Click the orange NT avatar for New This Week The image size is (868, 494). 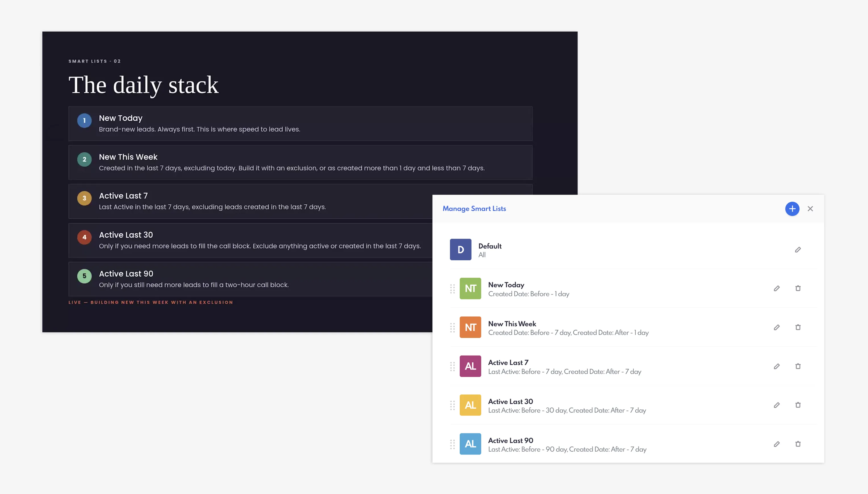click(x=470, y=327)
